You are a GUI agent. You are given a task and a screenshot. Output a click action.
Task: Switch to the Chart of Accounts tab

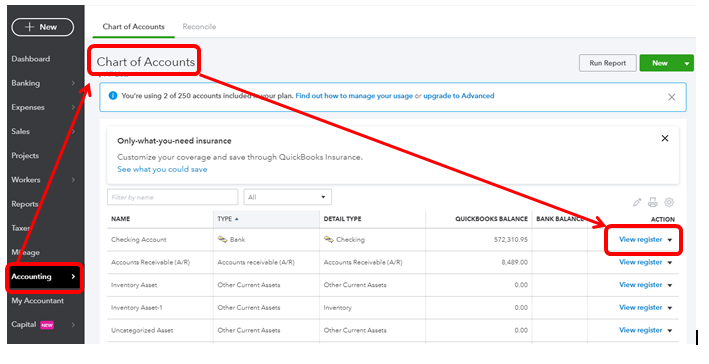coord(133,27)
